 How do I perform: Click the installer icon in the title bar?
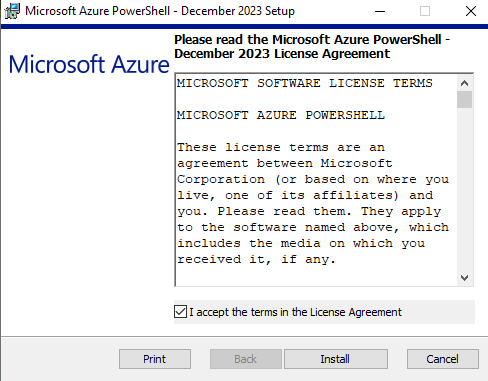(12, 11)
